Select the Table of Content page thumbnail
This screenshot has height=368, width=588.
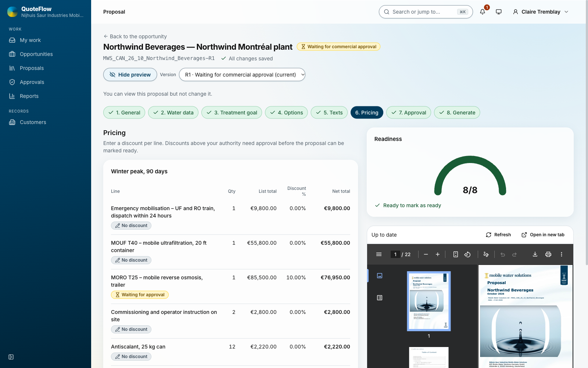(429, 357)
